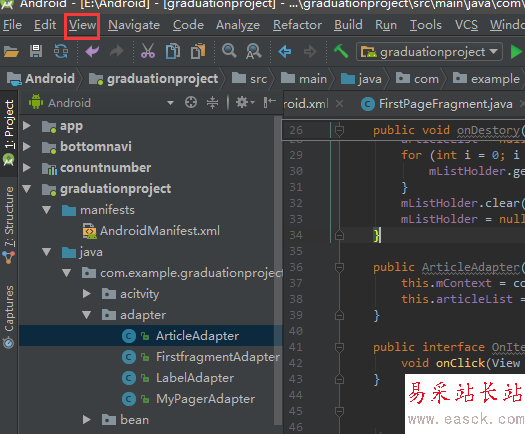Toggle the 1: Project tool window
525x434 pixels.
(x=9, y=133)
